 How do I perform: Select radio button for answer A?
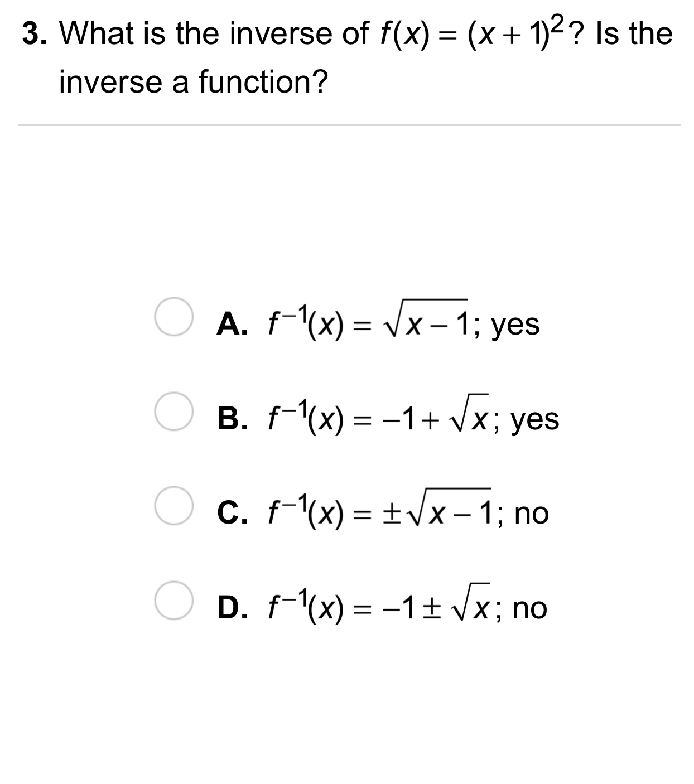point(173,323)
